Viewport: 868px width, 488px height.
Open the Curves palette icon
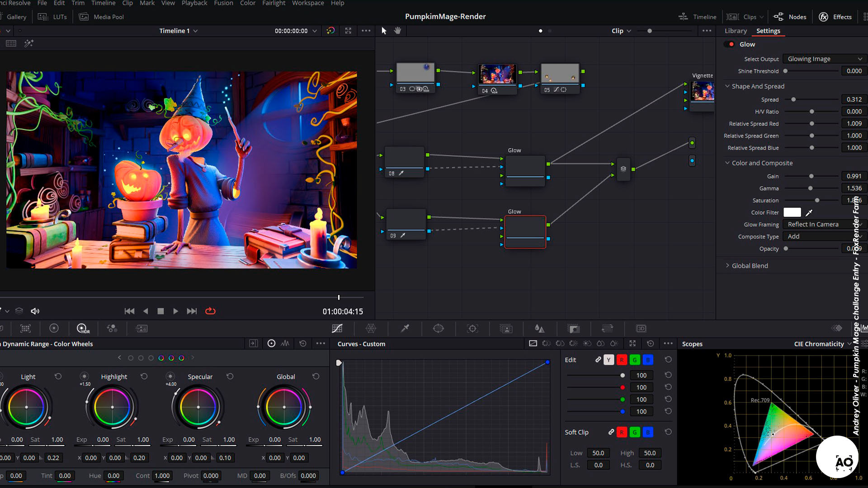coord(337,328)
